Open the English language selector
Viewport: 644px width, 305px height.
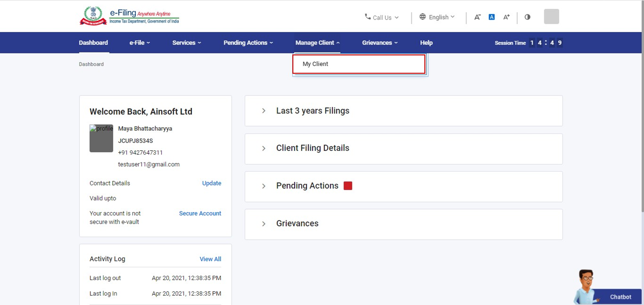(x=437, y=17)
